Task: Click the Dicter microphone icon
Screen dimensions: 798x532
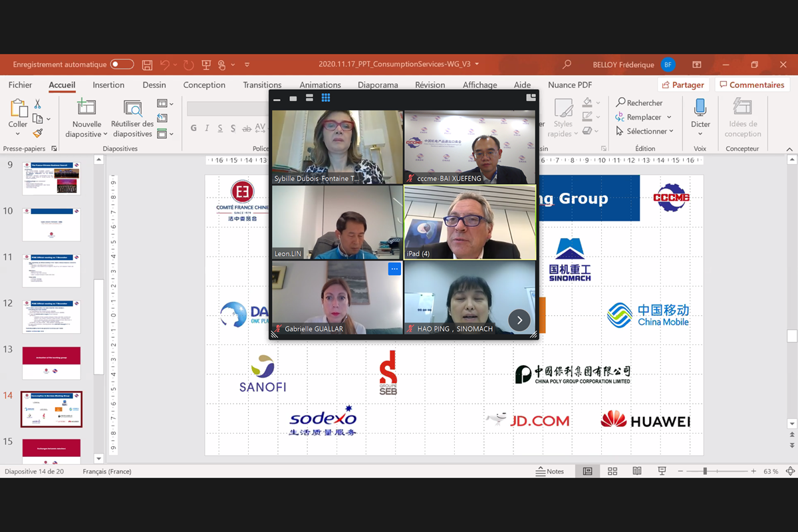Action: point(700,108)
